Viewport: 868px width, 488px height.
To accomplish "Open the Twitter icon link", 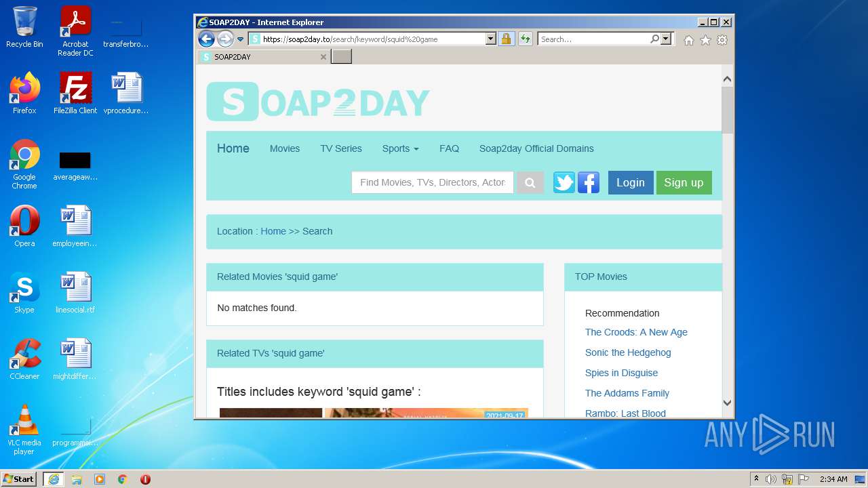I will click(x=564, y=182).
